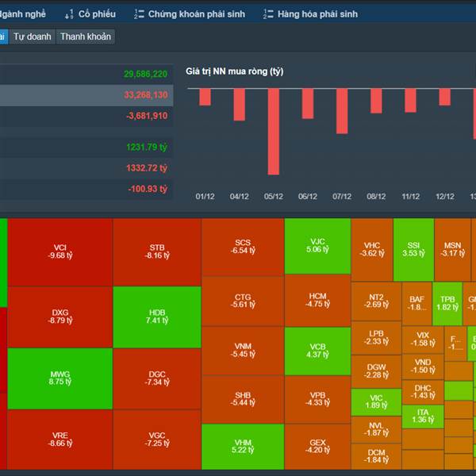This screenshot has width=476, height=476.
Task: Select VHC treemap tile
Action: pos(372,250)
